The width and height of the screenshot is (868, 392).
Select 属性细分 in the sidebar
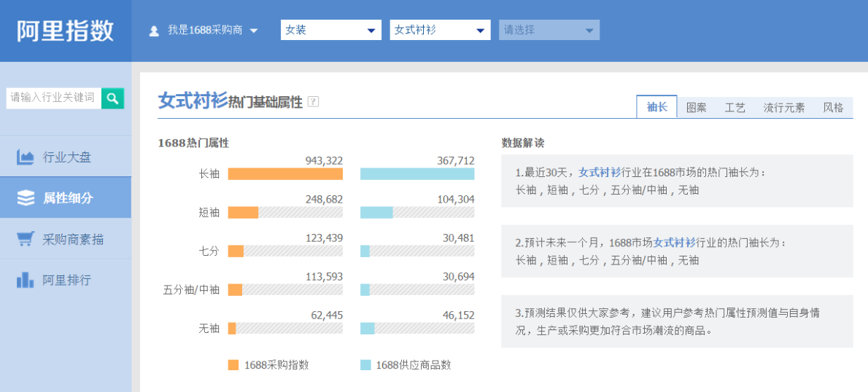66,198
